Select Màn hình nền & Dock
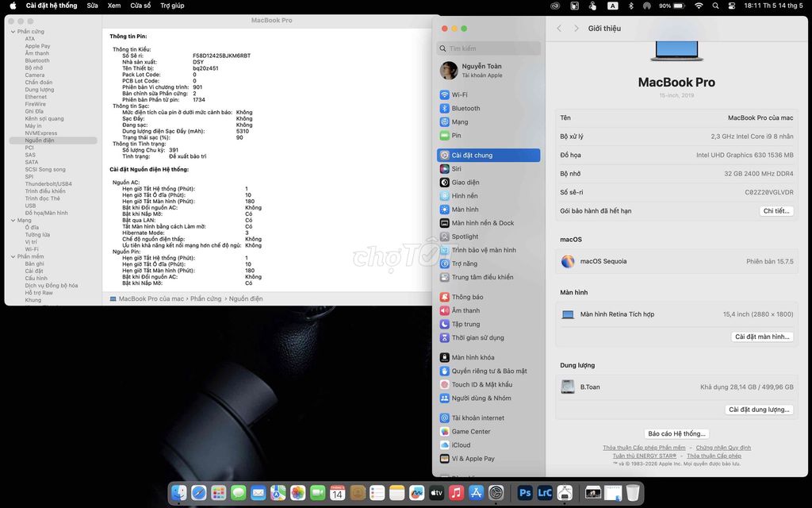This screenshot has width=812, height=508. tap(488, 223)
